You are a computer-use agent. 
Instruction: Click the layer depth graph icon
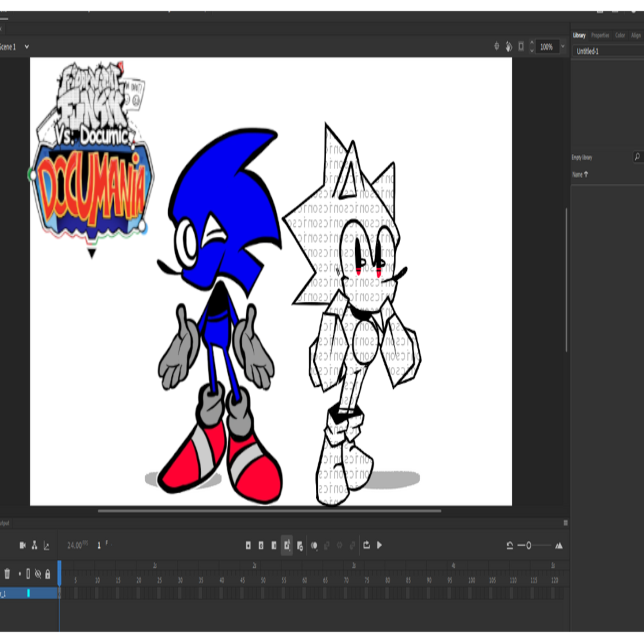tap(46, 546)
